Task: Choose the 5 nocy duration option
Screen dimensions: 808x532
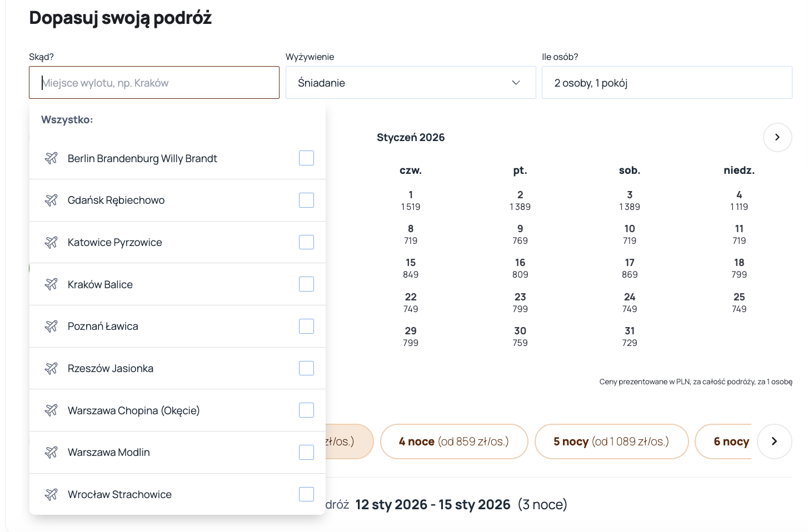Action: (611, 441)
